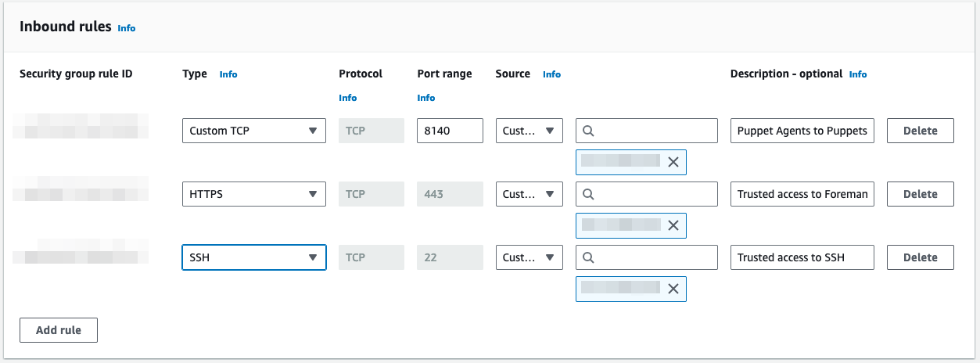
Task: Expand the HTTPS type dropdown
Action: (x=253, y=194)
